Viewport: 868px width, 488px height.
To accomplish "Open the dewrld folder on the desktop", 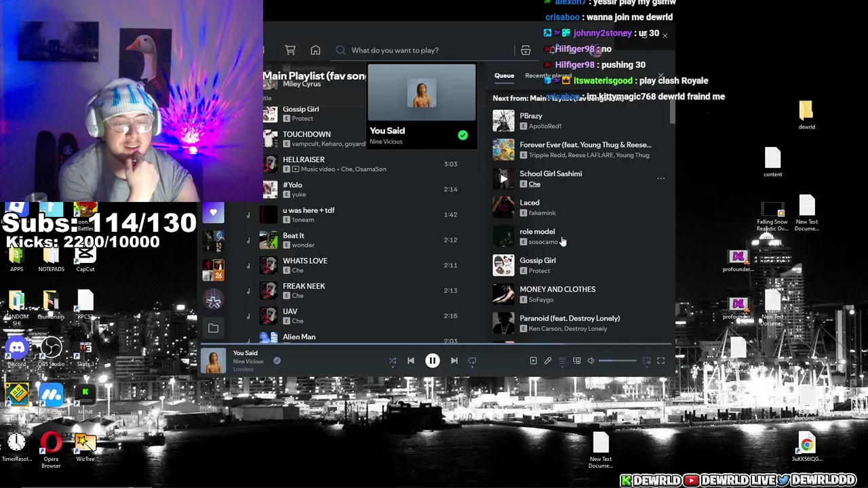I will point(806,114).
